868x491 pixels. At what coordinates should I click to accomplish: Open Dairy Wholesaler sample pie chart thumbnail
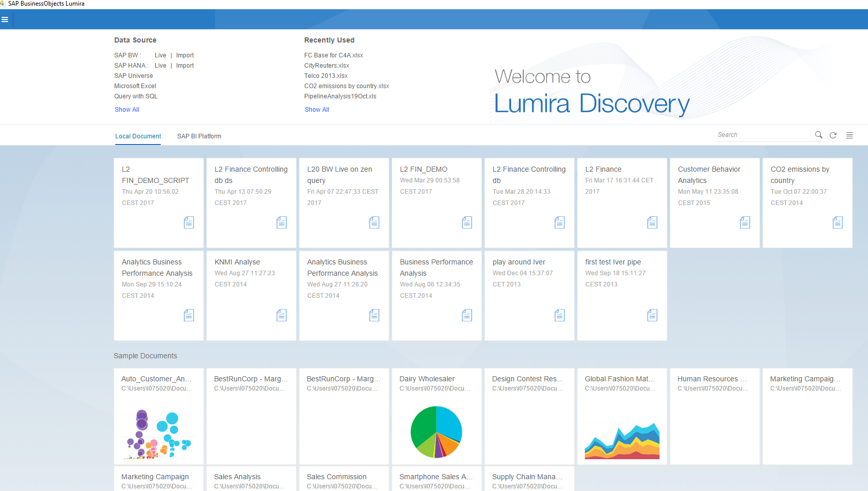tap(436, 432)
